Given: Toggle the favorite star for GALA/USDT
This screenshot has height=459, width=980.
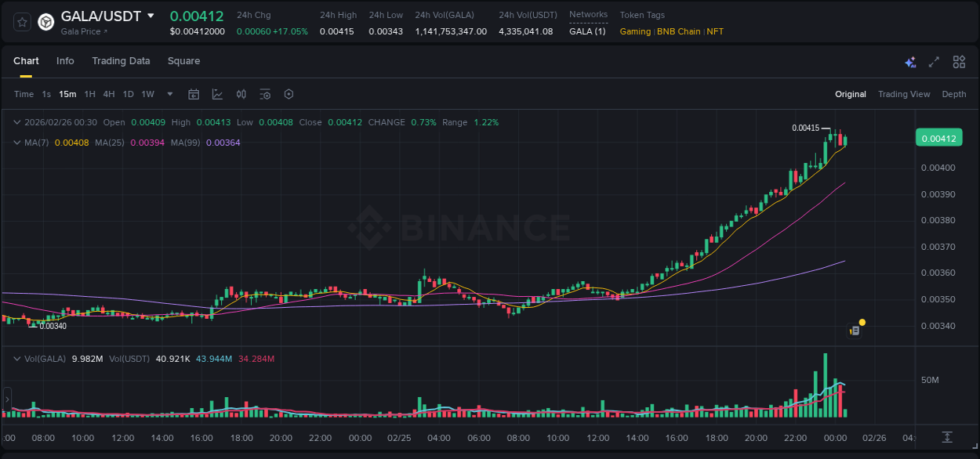Looking at the screenshot, I should point(21,22).
